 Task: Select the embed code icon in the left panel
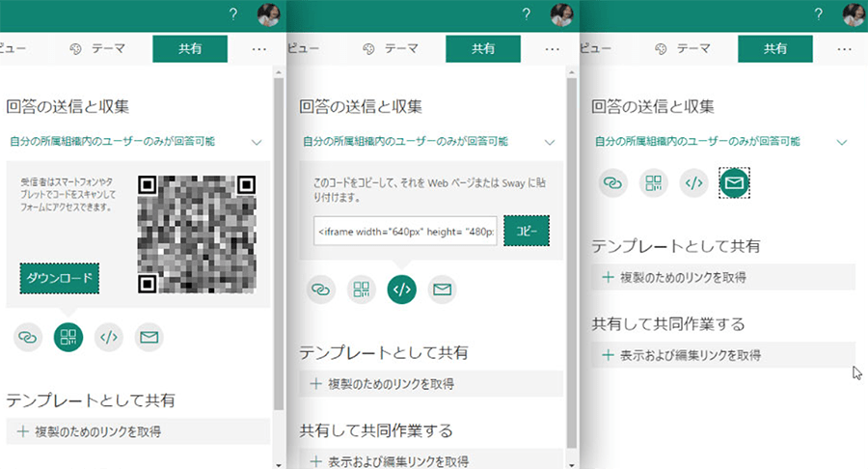click(108, 337)
